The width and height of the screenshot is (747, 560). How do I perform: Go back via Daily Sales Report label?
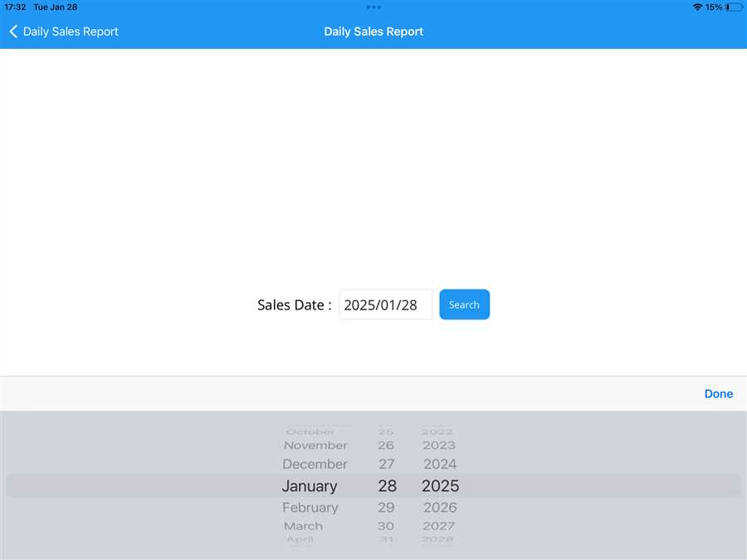pyautogui.click(x=71, y=32)
